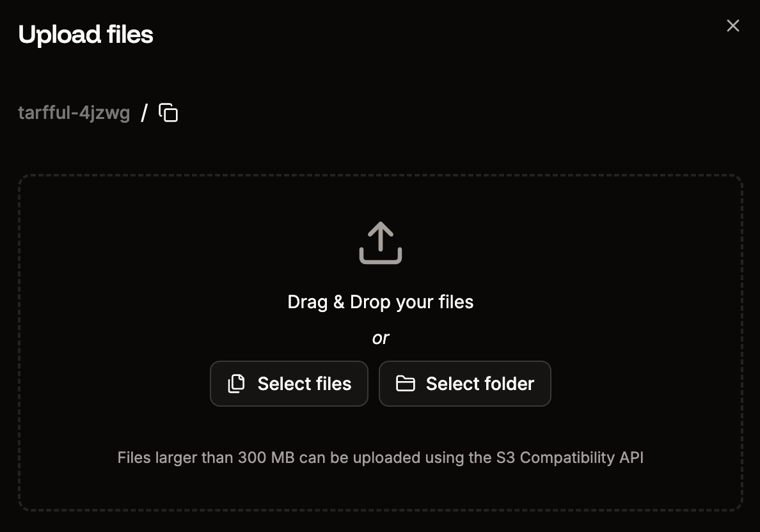
Task: Click the dashed border of the upload region
Action: tap(380, 173)
